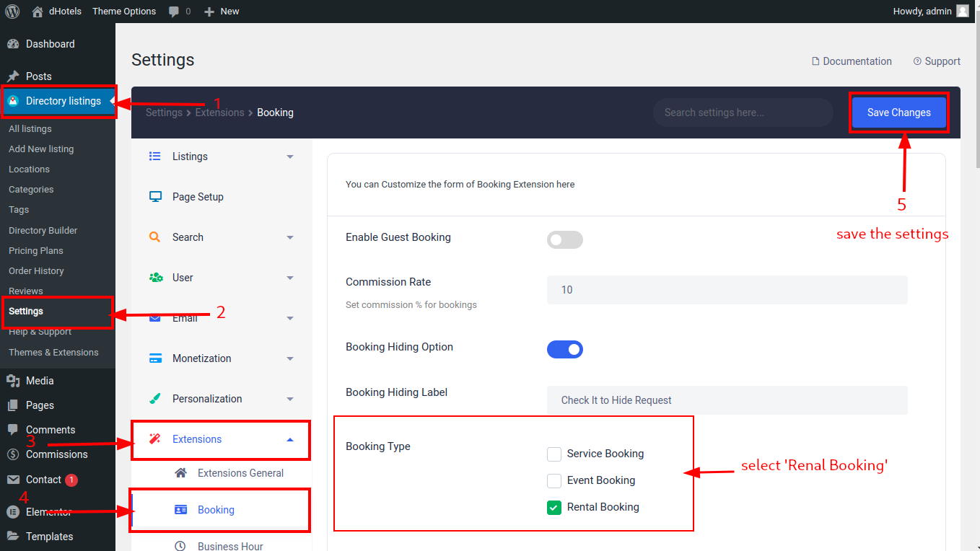
Task: Open Add New listing submenu item
Action: (x=41, y=149)
